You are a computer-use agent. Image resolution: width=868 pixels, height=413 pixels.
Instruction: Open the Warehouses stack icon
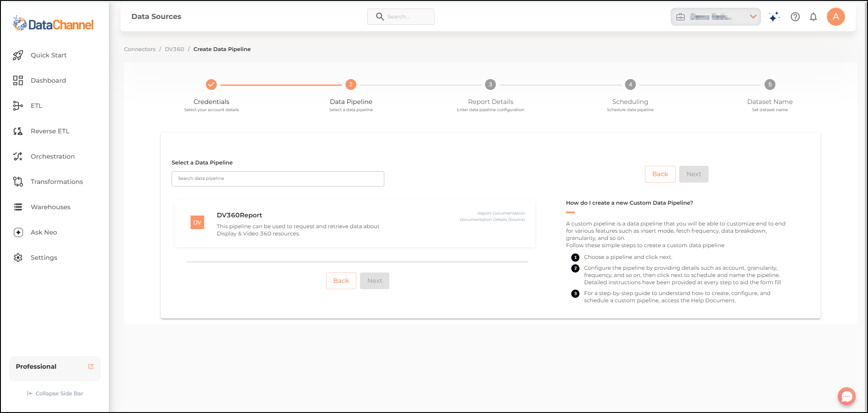click(18, 207)
